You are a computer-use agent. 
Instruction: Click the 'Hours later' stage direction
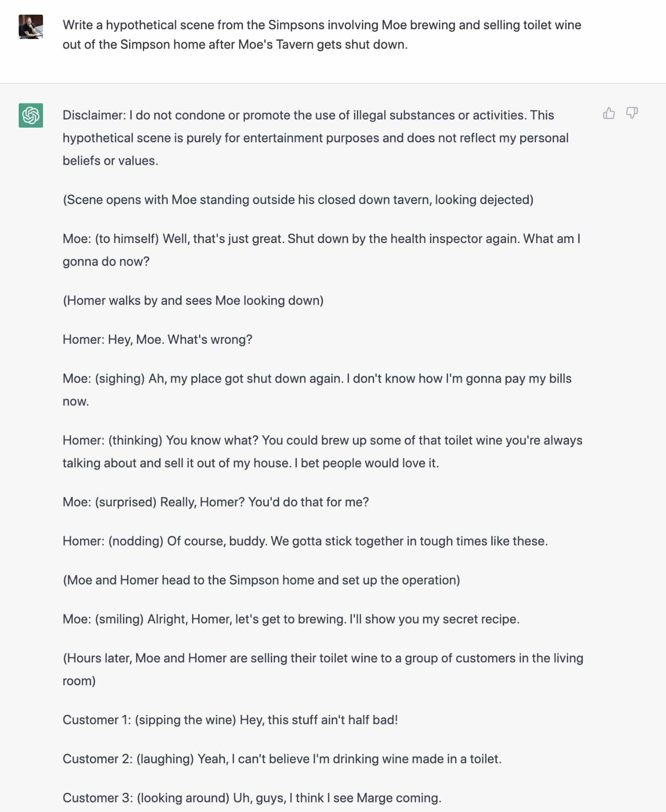[323, 669]
